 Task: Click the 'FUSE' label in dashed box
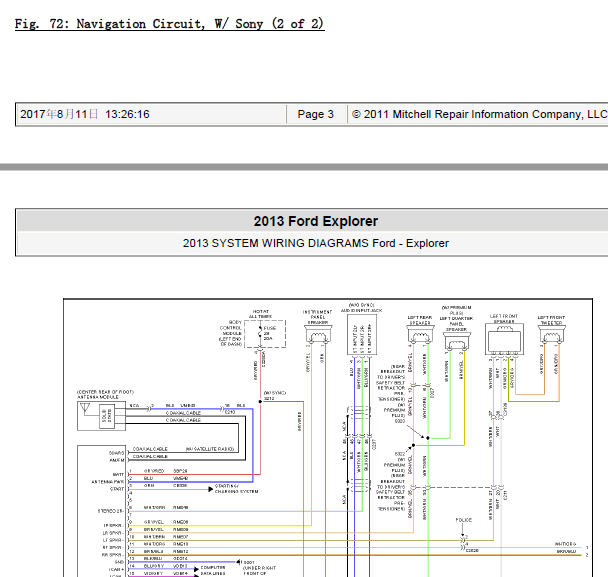coord(269,328)
